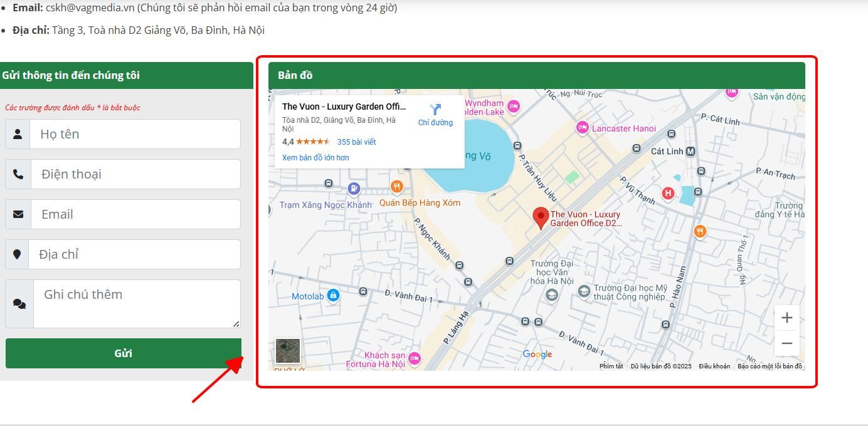Screen dimensions: 868x426
Task: Focus the Họ tên input field
Action: [135, 134]
